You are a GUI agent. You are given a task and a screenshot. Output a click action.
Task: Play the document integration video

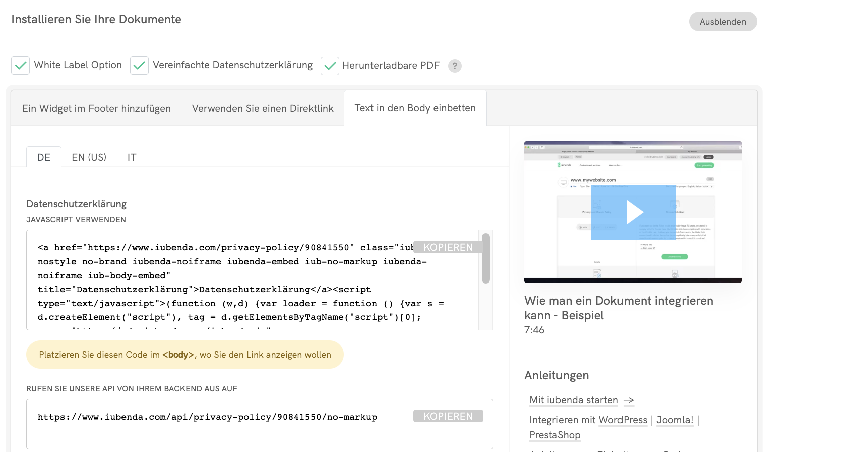pyautogui.click(x=633, y=212)
